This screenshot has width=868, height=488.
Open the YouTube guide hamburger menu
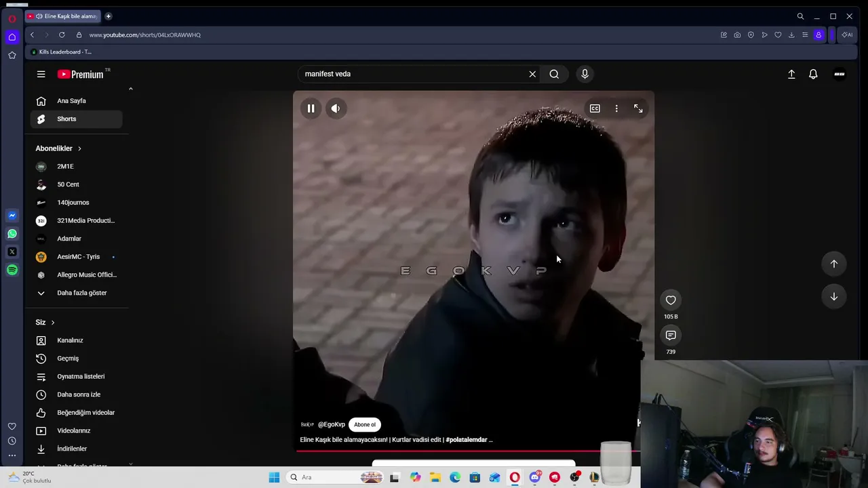41,75
